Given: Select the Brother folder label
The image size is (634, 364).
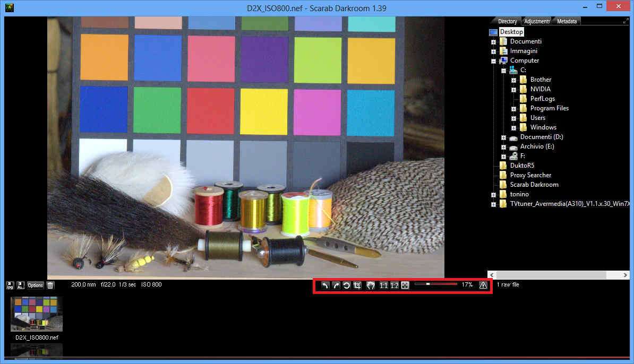Looking at the screenshot, I should tap(541, 80).
